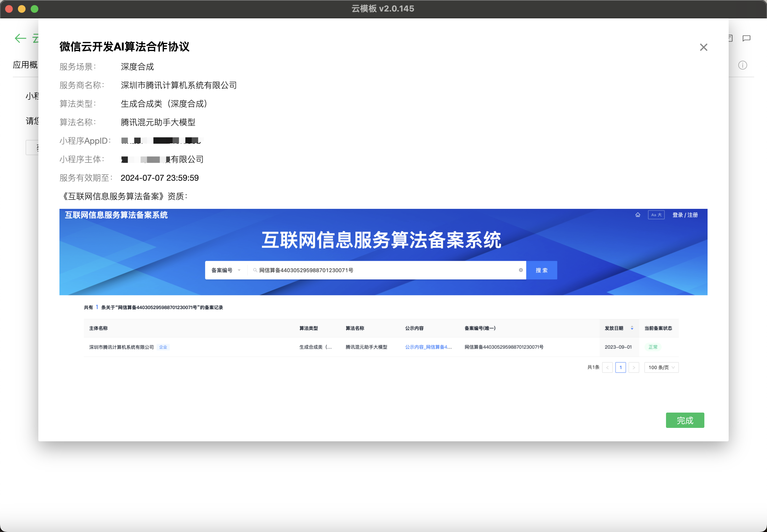Click the green back arrow
This screenshot has height=532, width=767.
point(20,38)
